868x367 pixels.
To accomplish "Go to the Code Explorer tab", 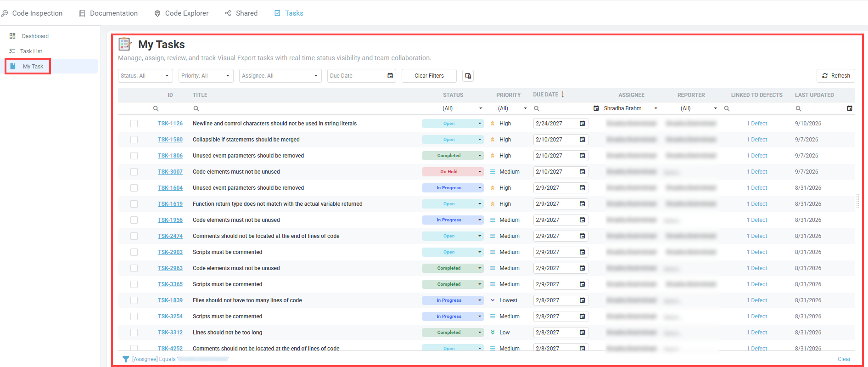I will pyautogui.click(x=181, y=13).
